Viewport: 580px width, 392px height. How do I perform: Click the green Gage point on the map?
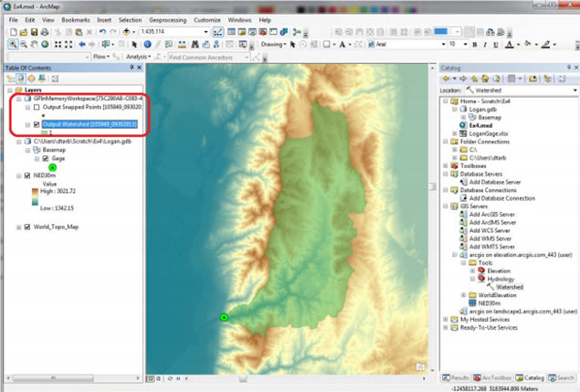(x=224, y=317)
